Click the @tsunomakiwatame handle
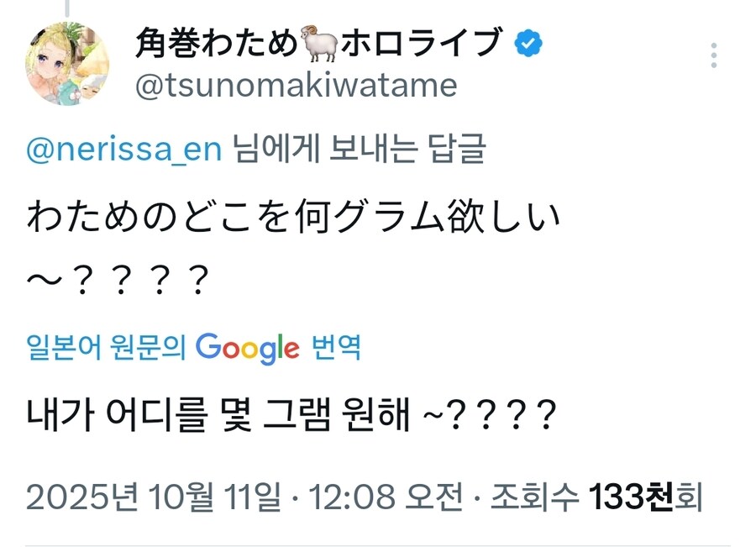This screenshot has height=547, width=756. (296, 86)
